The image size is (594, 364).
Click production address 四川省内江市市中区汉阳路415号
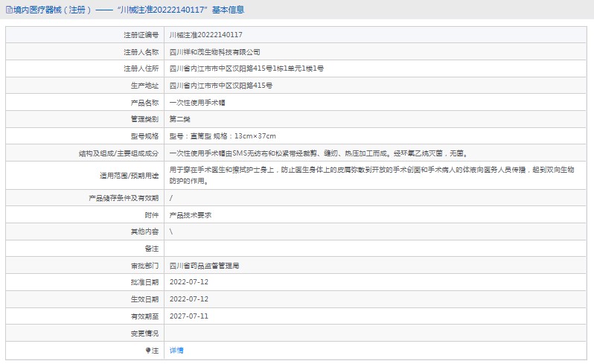221,86
